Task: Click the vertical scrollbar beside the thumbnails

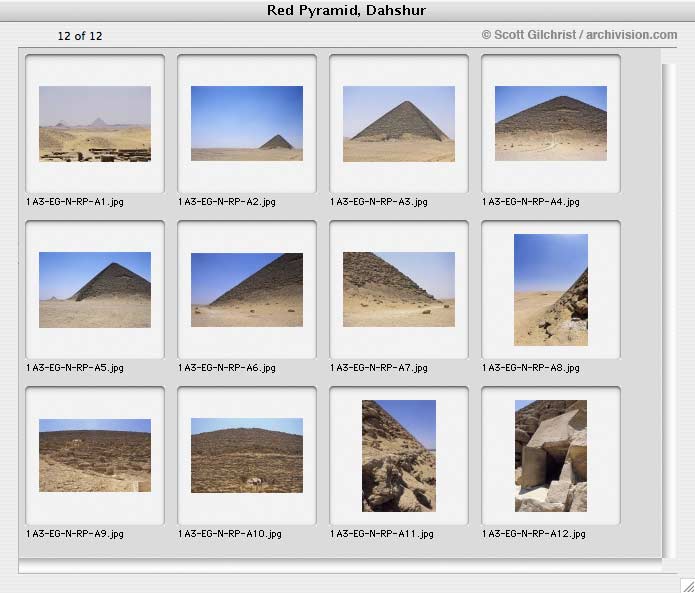Action: (x=669, y=310)
